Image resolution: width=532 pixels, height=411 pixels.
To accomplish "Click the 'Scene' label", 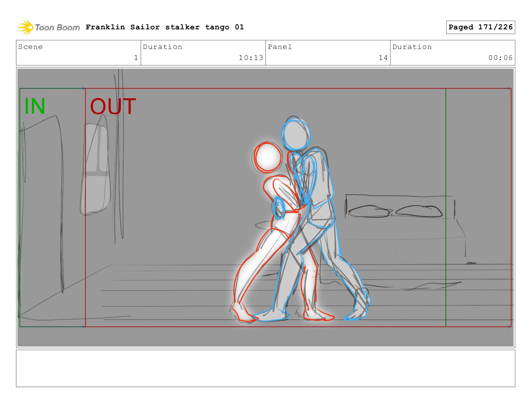I will click(x=30, y=47).
